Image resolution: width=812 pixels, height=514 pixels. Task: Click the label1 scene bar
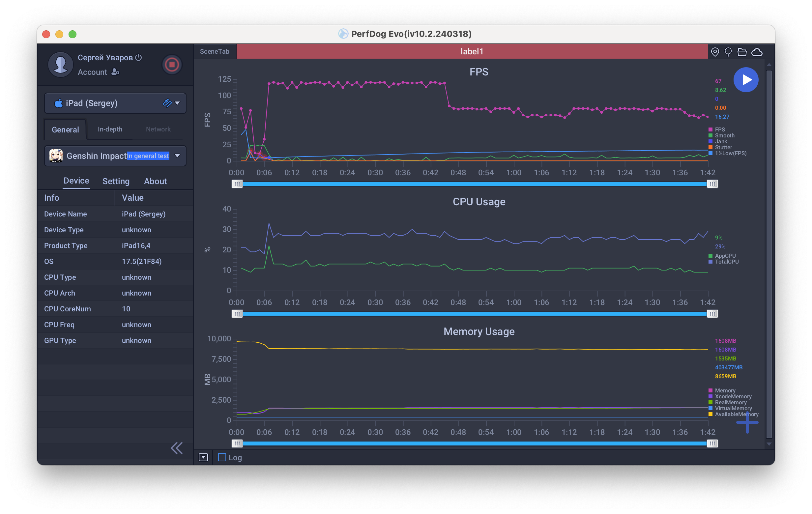pyautogui.click(x=472, y=52)
